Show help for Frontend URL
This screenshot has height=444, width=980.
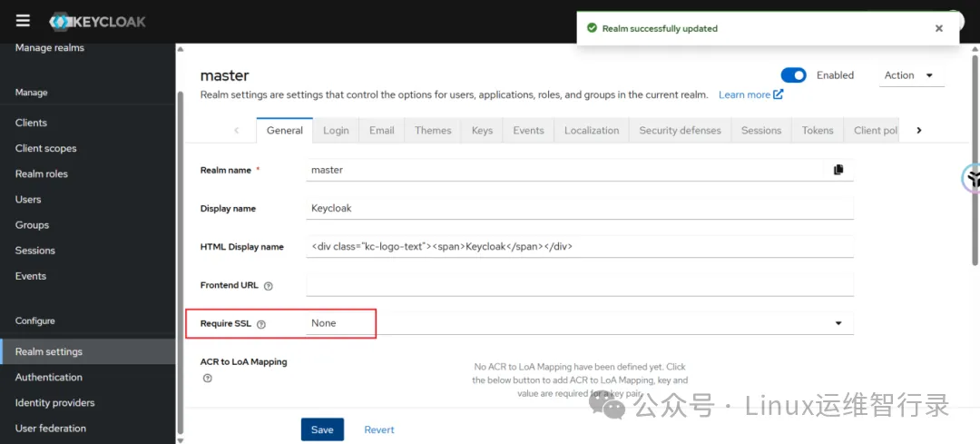(268, 286)
